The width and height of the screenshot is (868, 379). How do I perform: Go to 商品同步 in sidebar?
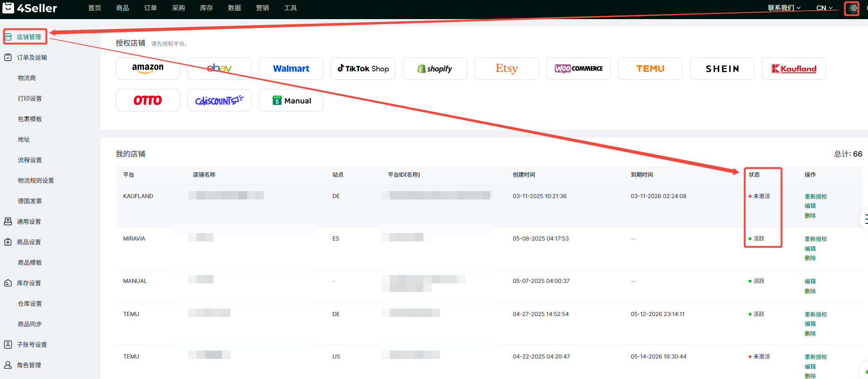(30, 324)
